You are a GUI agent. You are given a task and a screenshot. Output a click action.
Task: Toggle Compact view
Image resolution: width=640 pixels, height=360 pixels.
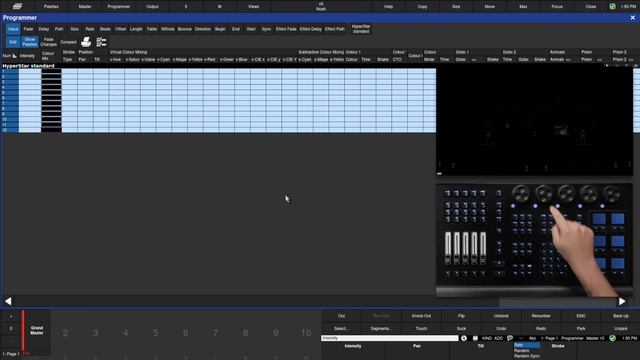click(68, 42)
